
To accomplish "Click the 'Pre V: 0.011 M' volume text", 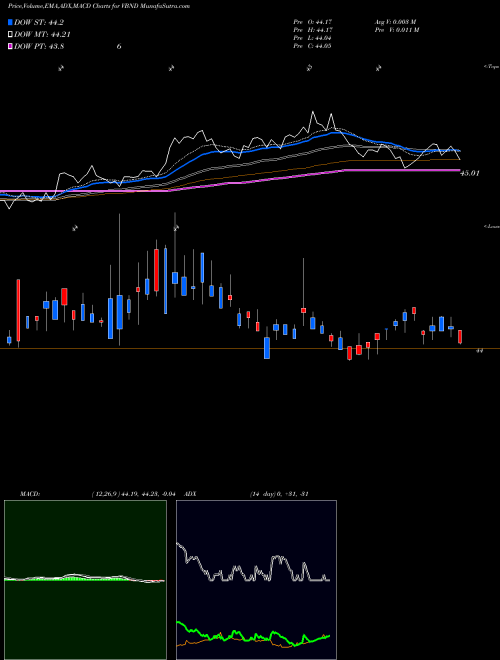I will (x=397, y=29).
